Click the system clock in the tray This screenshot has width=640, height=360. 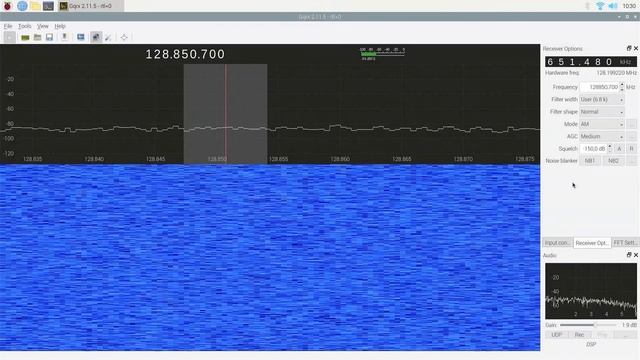[629, 6]
